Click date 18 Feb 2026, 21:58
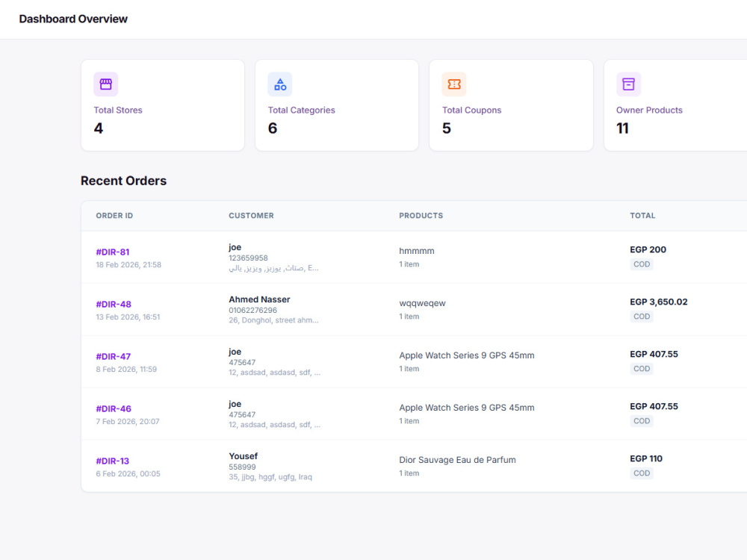 (128, 265)
